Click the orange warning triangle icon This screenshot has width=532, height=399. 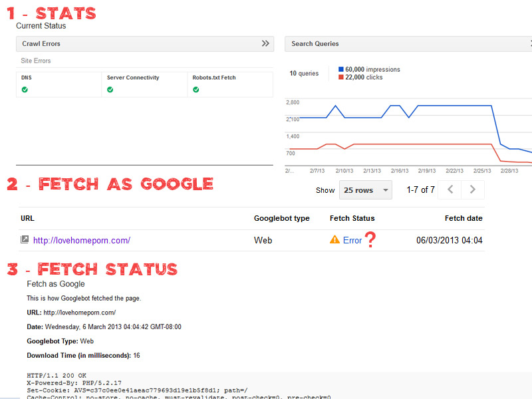tap(334, 239)
